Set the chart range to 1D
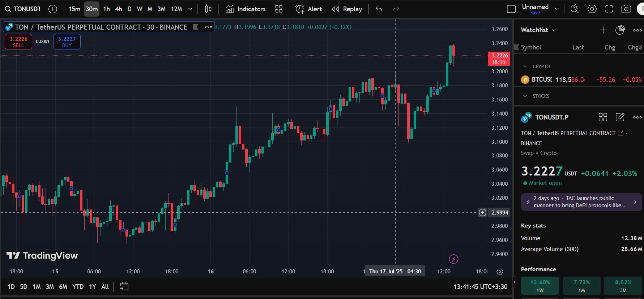The width and height of the screenshot is (644, 299). pos(11,287)
